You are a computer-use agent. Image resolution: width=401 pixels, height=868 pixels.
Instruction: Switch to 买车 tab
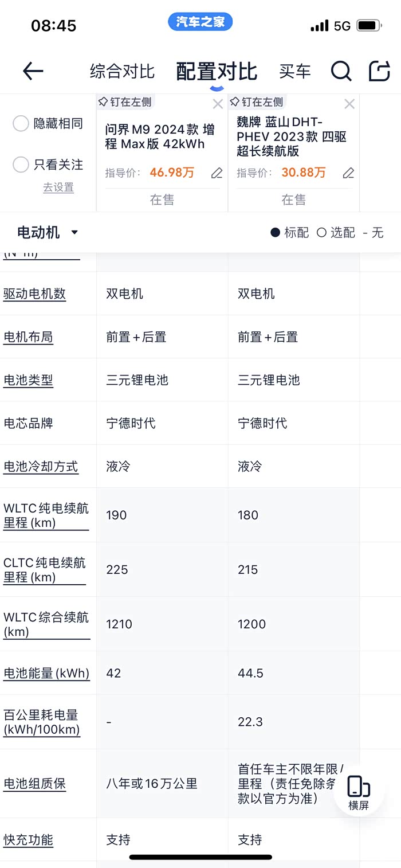click(295, 72)
